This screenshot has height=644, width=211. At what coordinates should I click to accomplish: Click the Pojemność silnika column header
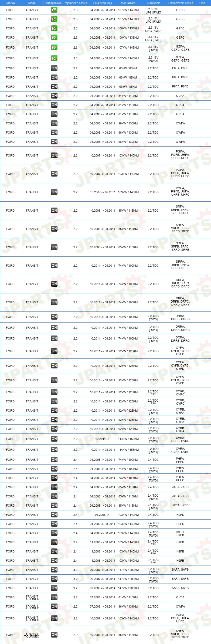(75, 3)
